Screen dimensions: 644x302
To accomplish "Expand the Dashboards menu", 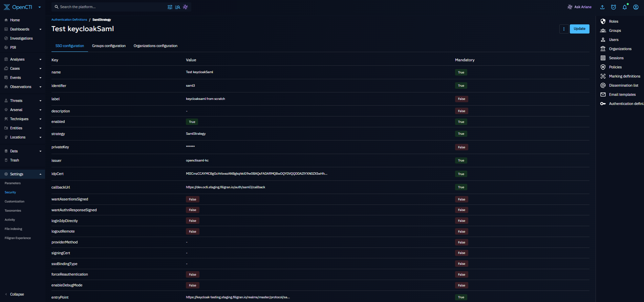I will (x=40, y=29).
